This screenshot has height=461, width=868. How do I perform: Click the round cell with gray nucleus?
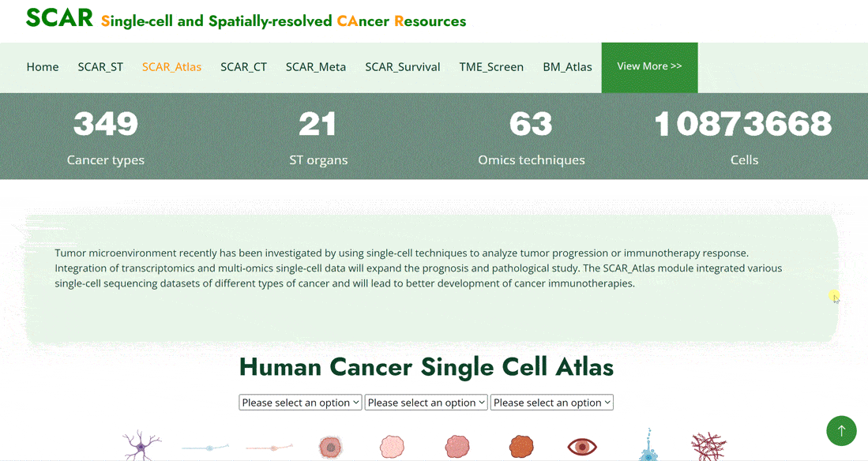330,447
